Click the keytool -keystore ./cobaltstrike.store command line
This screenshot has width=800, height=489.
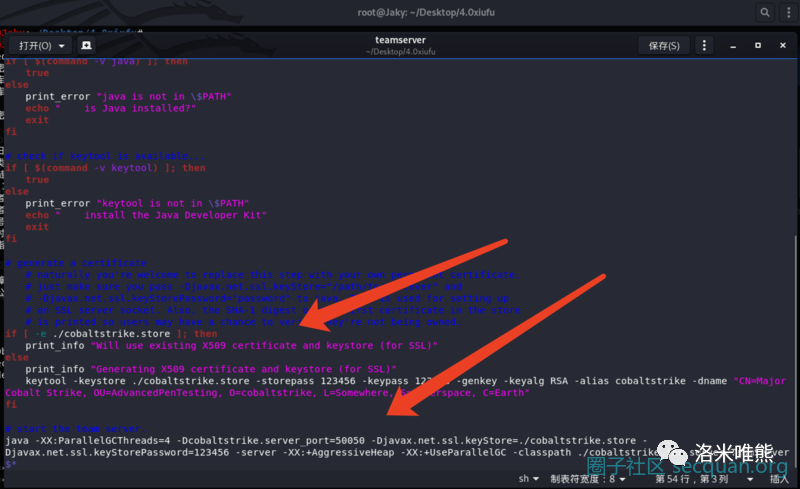pyautogui.click(x=406, y=381)
